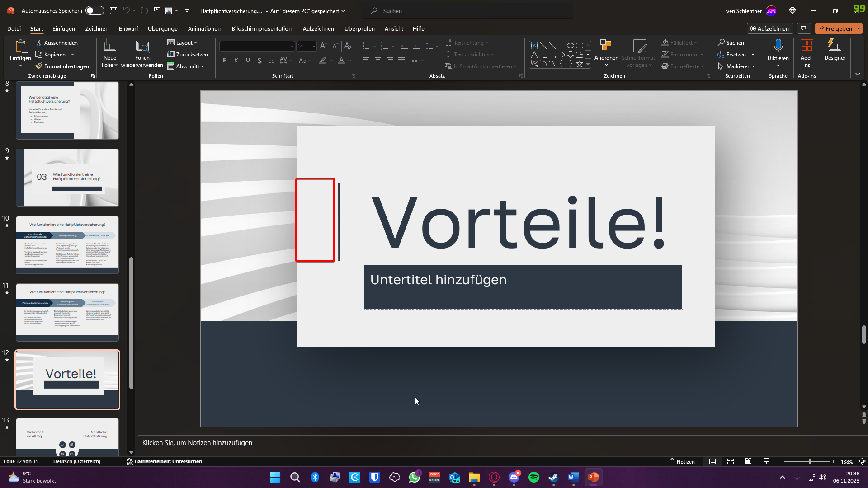The width and height of the screenshot is (868, 488).
Task: Open the font size dropdown
Action: (x=314, y=46)
